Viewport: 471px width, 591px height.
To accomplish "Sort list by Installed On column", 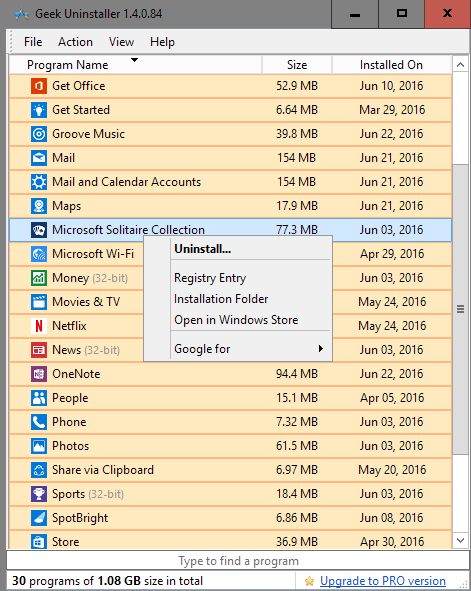I will pos(391,65).
